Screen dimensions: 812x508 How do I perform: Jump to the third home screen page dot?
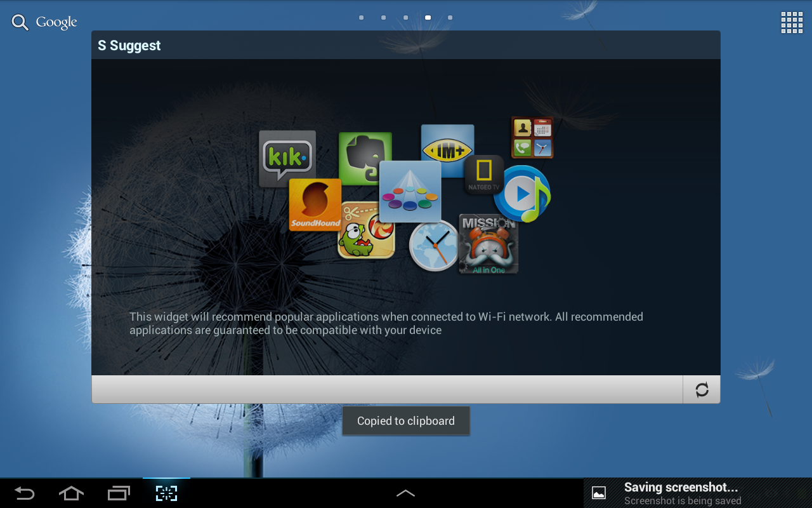[x=405, y=18]
